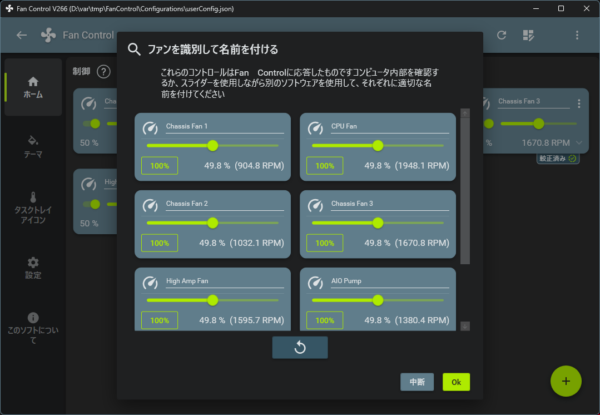The height and width of the screenshot is (415, 600).
Task: Click the reset arrow button in dialog
Action: (x=300, y=347)
